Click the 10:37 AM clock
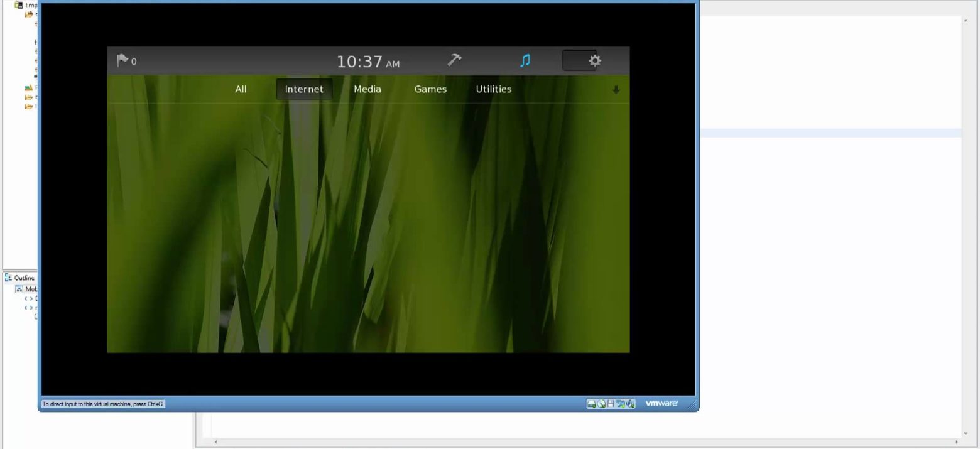The width and height of the screenshot is (980, 449). tap(367, 62)
